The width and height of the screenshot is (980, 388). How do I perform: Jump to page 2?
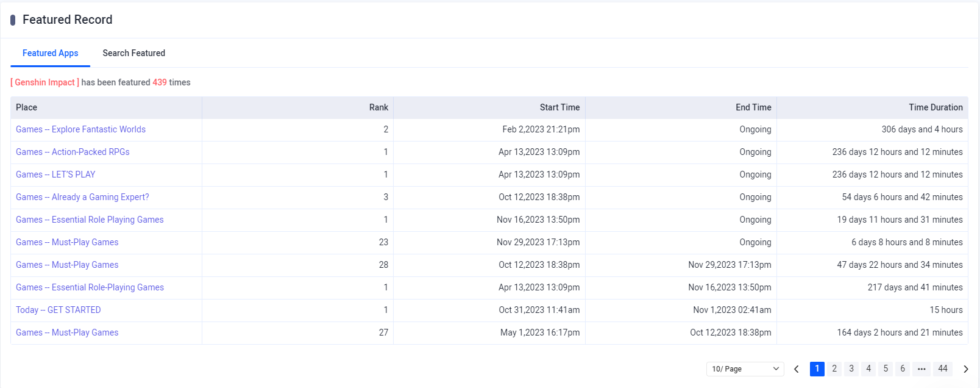[834, 368]
